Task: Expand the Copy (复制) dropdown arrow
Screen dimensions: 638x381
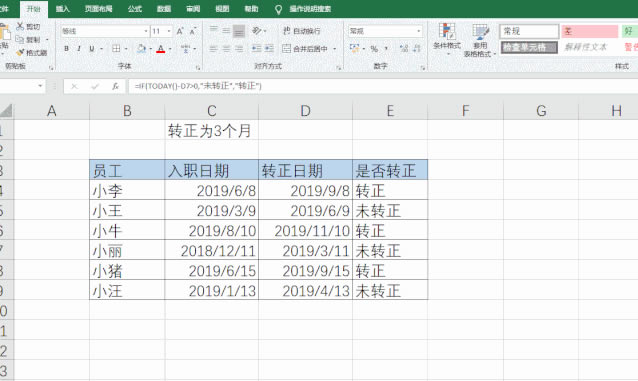Action: [x=47, y=39]
